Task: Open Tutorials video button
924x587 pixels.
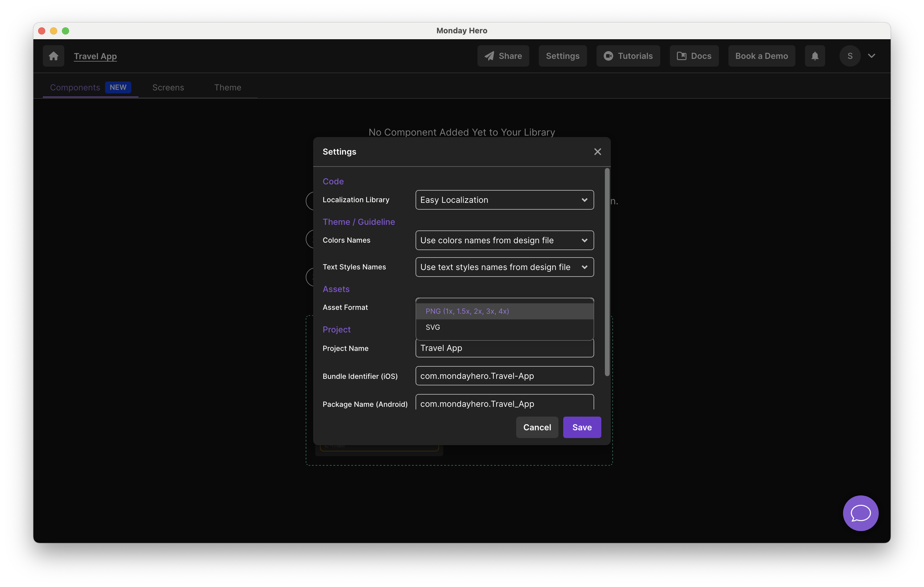Action: [x=628, y=56]
